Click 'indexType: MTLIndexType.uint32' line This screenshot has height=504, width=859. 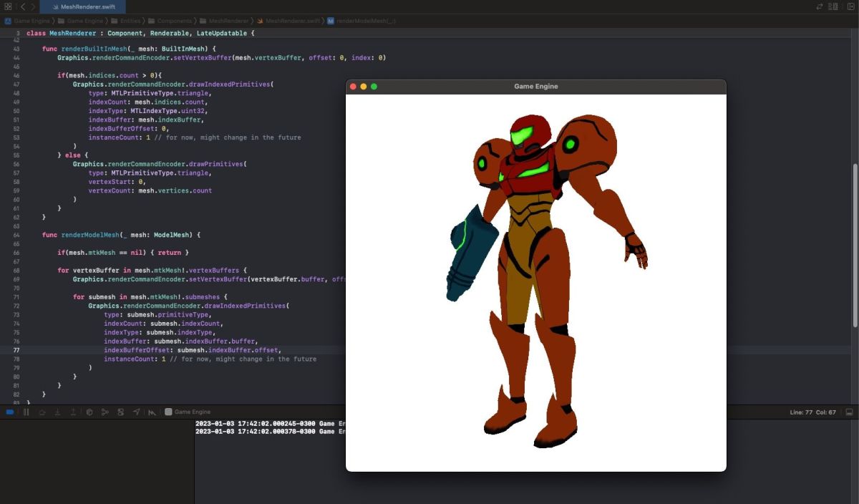(x=148, y=111)
